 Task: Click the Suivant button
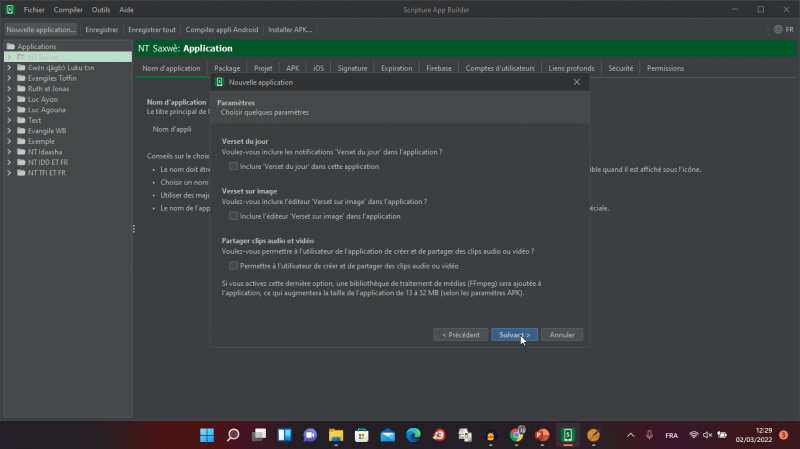pyautogui.click(x=514, y=335)
